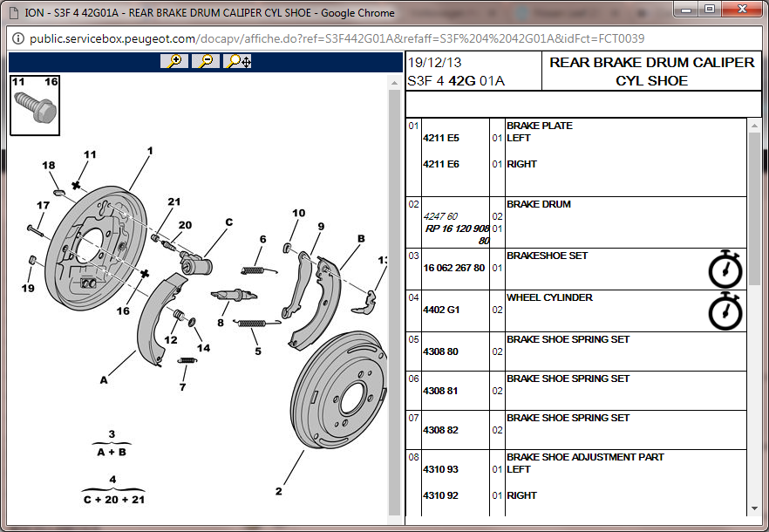Screen dimensions: 769x532
Task: Select part number 4308 82
Action: 440,430
